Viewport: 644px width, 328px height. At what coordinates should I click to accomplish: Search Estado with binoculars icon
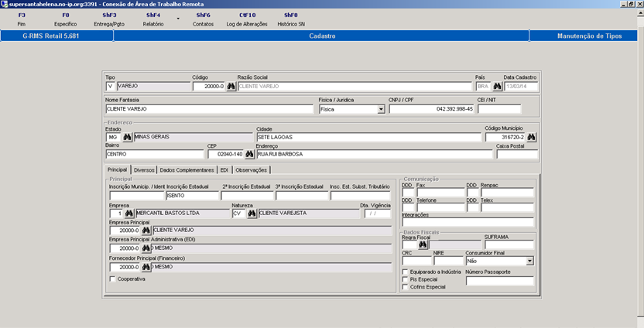click(127, 137)
